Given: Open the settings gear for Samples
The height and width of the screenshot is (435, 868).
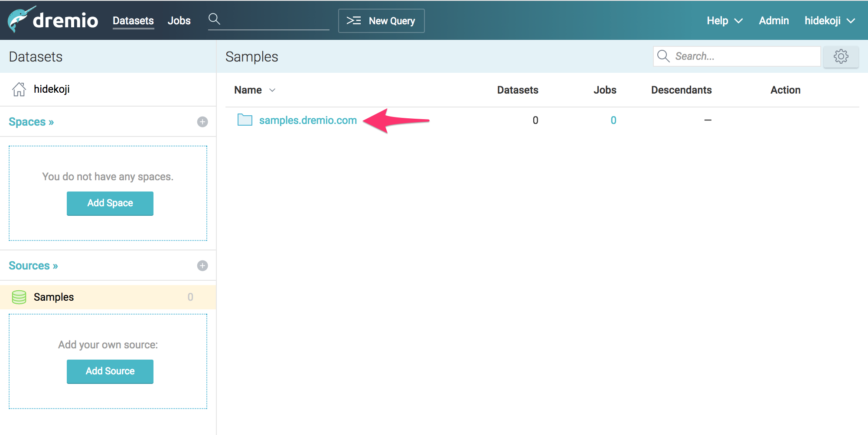Looking at the screenshot, I should (x=841, y=56).
